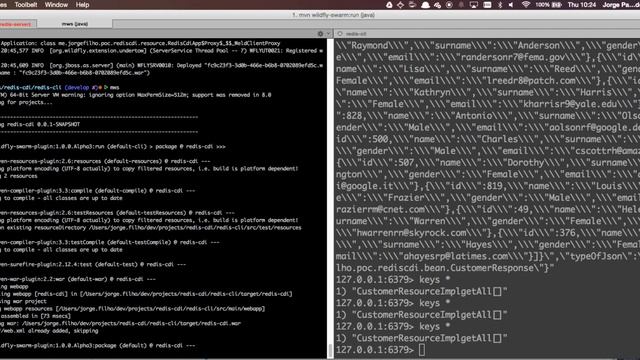
Task: Click the circular record menu bar icon
Action: (x=449, y=5)
